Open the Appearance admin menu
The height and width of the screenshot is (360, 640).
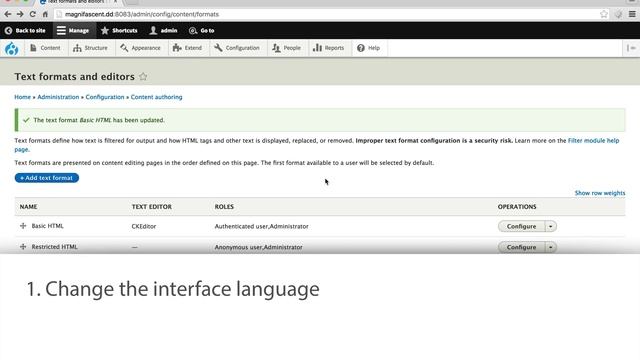coord(140,48)
